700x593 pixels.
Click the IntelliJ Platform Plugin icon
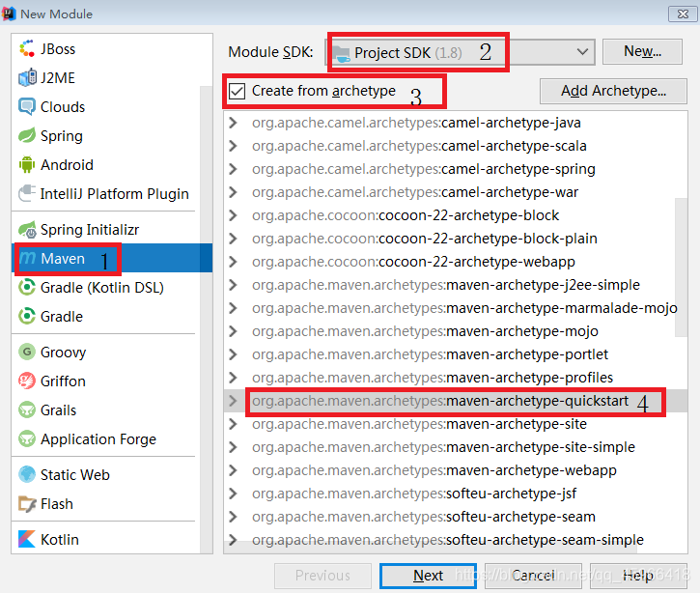point(27,194)
